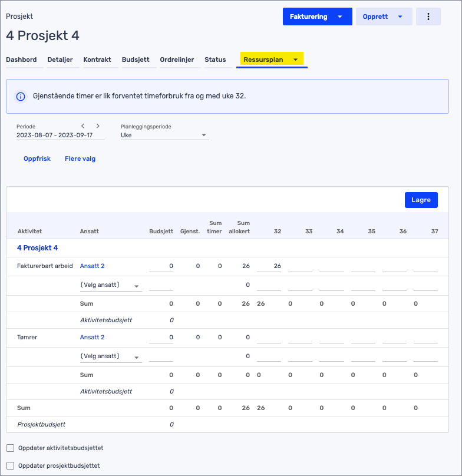The image size is (462, 476).
Task: Click the Oppfrisk link
Action: point(37,158)
